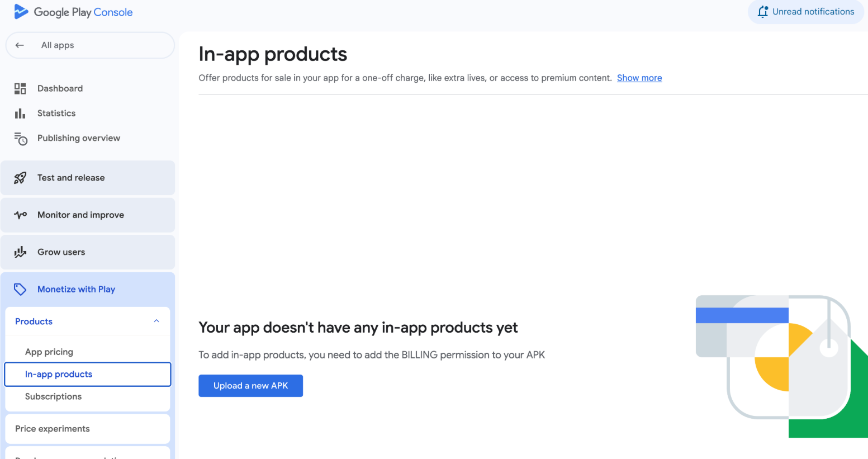
Task: Click the Google Play Console logo icon
Action: coord(21,11)
